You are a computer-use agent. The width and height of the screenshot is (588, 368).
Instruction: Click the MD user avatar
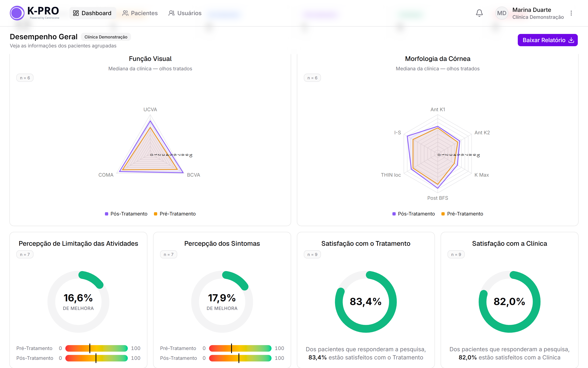[501, 13]
